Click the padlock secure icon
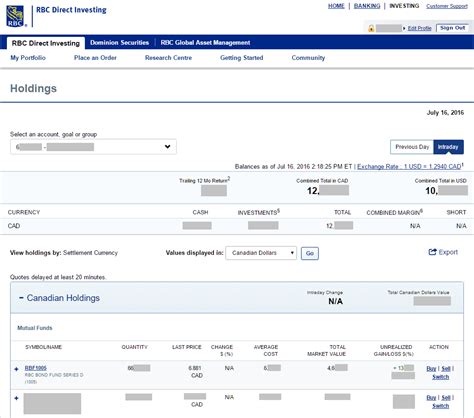 [x=371, y=29]
